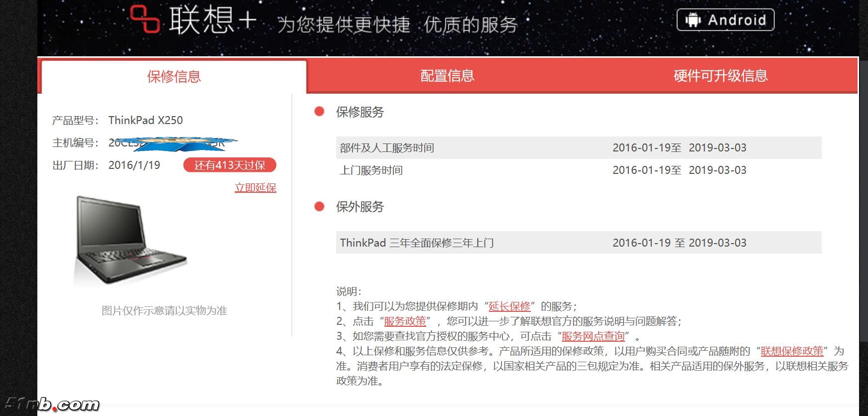Click the red bullet beside 保修服务

tap(319, 112)
